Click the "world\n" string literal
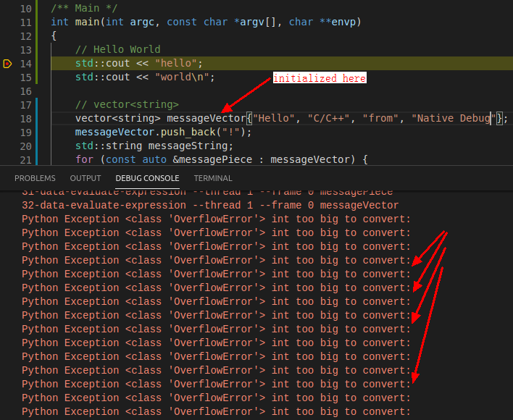This screenshot has width=513, height=420. pyautogui.click(x=182, y=77)
